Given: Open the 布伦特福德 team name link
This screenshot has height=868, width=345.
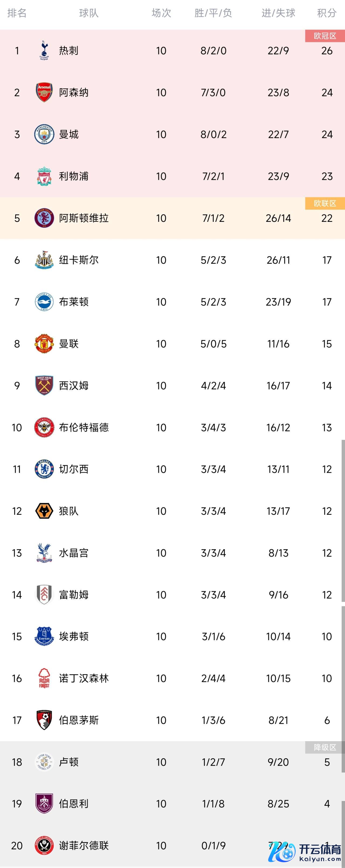Looking at the screenshot, I should point(84,427).
